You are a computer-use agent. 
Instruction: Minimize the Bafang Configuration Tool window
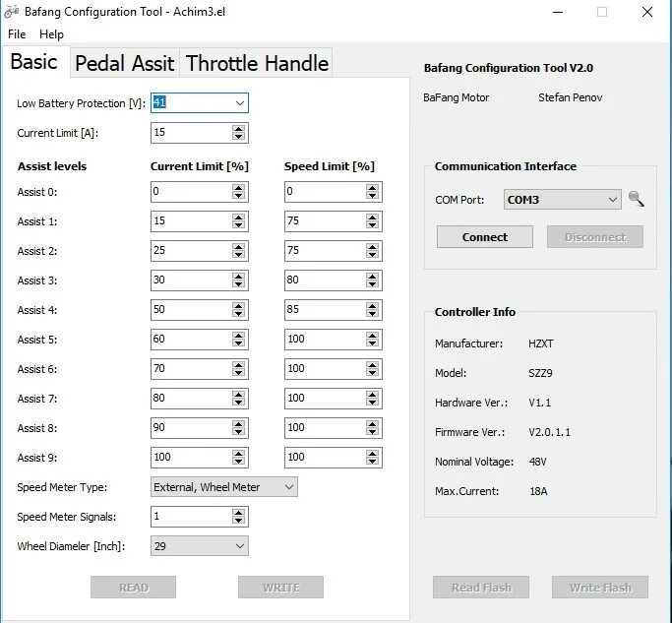pyautogui.click(x=558, y=12)
